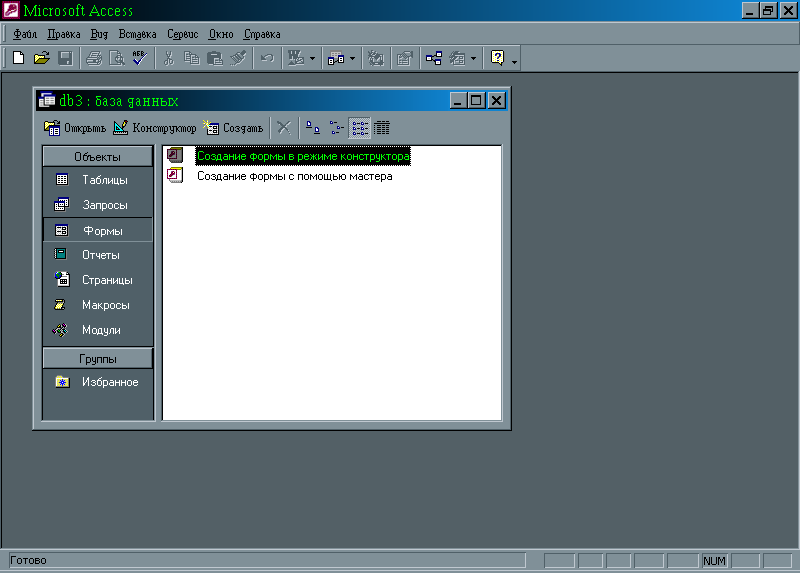The width and height of the screenshot is (800, 573).
Task: Select Модули in the objects panel
Action: coord(97,330)
